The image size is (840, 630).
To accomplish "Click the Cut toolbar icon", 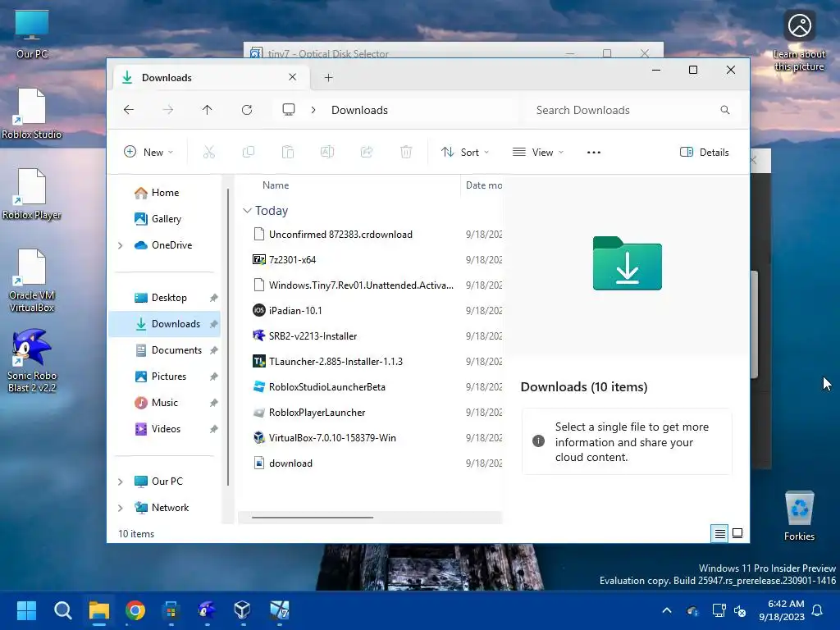I will click(x=209, y=152).
